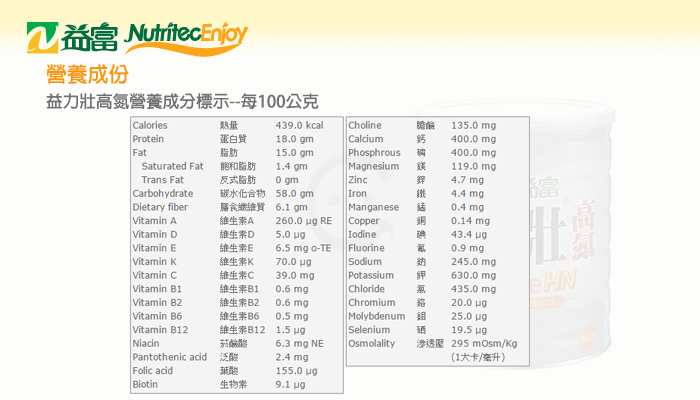Click the Vitamin A label

coord(154,221)
